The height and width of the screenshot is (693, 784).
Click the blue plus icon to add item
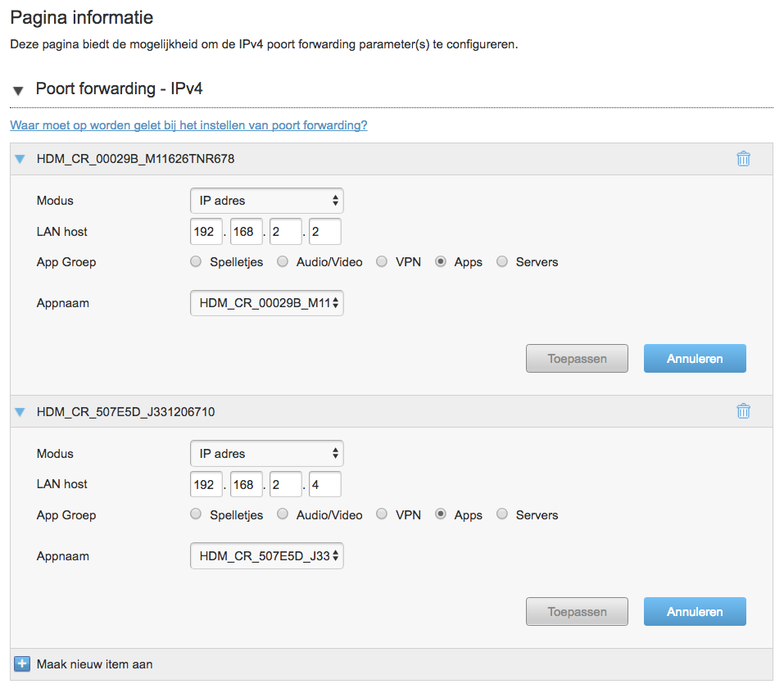click(22, 664)
